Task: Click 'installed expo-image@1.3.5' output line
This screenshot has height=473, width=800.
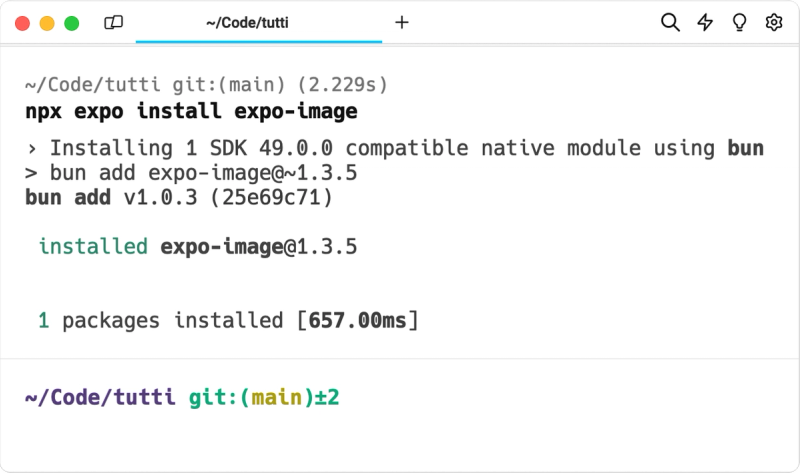Action: coord(198,247)
